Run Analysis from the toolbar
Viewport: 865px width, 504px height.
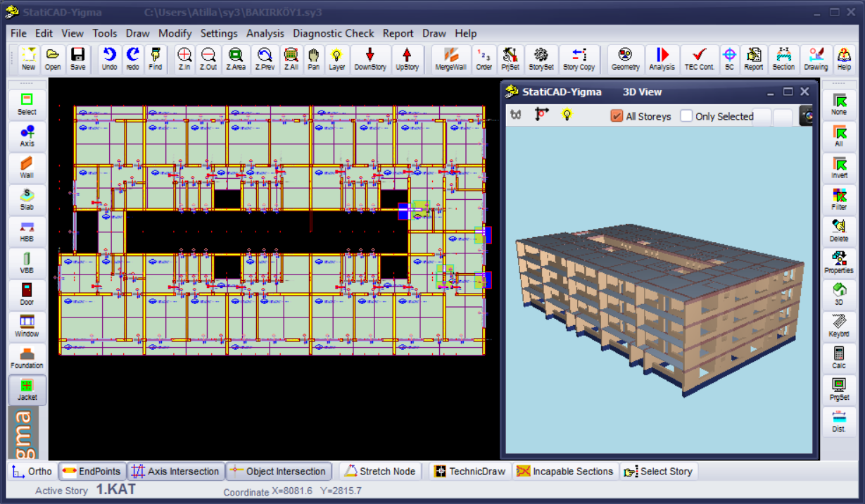662,59
